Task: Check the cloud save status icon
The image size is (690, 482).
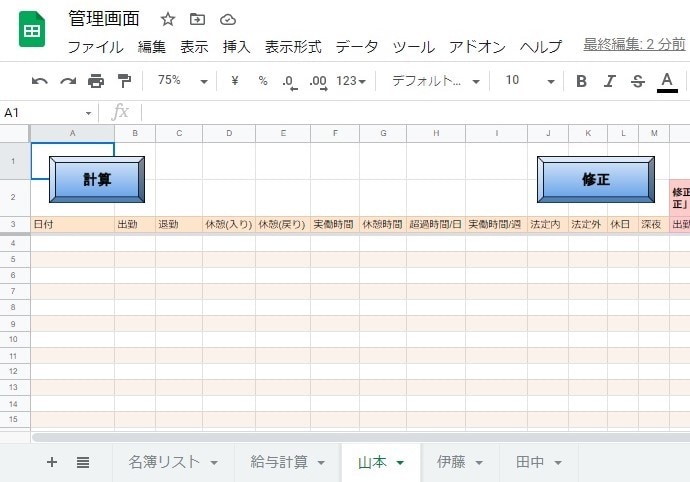Action: [x=228, y=19]
